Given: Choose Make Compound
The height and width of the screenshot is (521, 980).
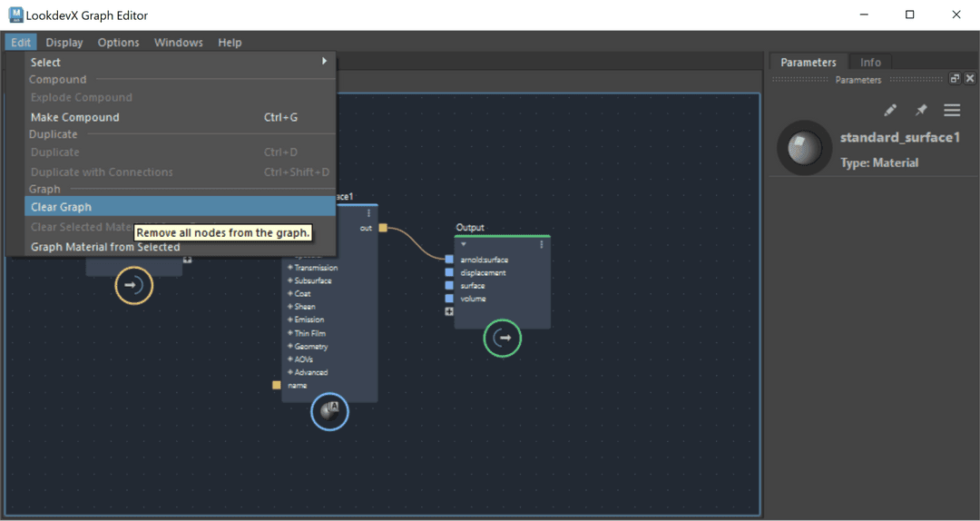Looking at the screenshot, I should pyautogui.click(x=180, y=117).
